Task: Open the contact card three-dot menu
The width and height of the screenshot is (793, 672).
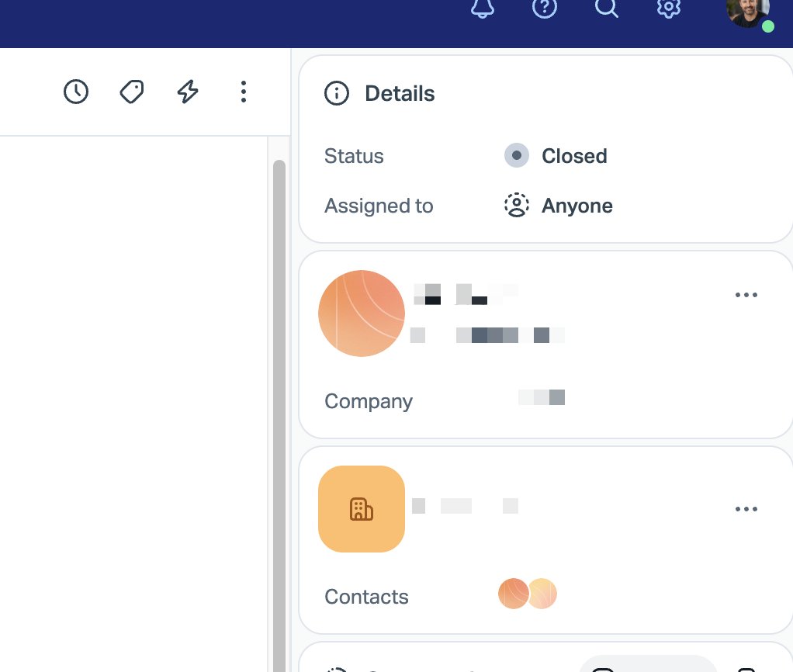Action: pyautogui.click(x=746, y=295)
